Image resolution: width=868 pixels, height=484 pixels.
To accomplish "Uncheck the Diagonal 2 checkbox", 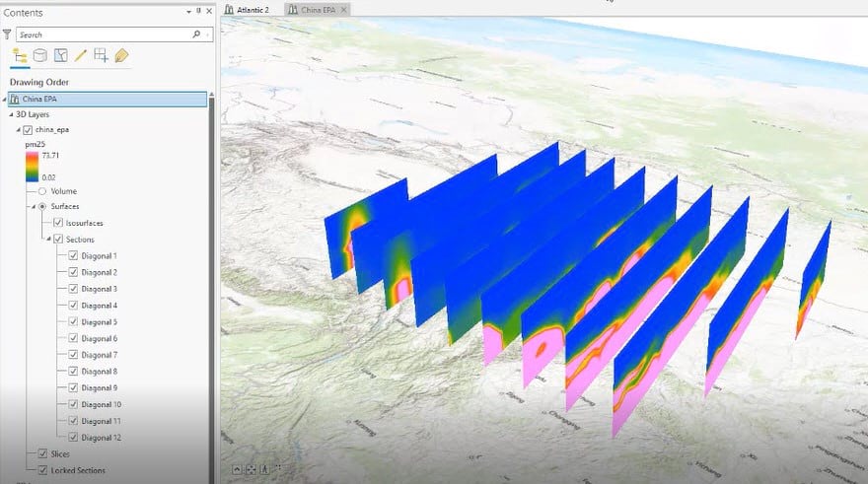I will click(73, 272).
